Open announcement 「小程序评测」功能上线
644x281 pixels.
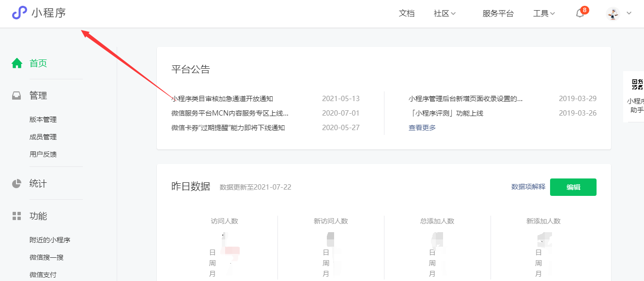[x=446, y=113]
